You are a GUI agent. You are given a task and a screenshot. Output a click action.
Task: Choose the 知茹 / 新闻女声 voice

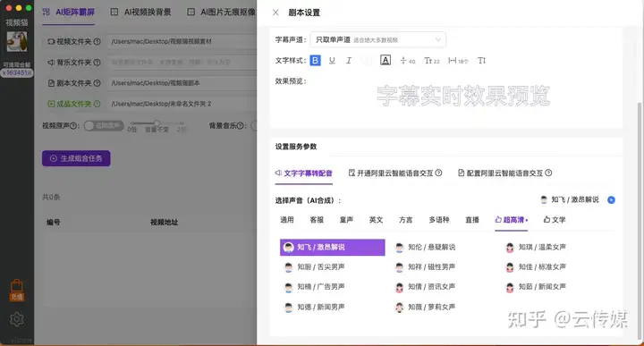point(536,287)
